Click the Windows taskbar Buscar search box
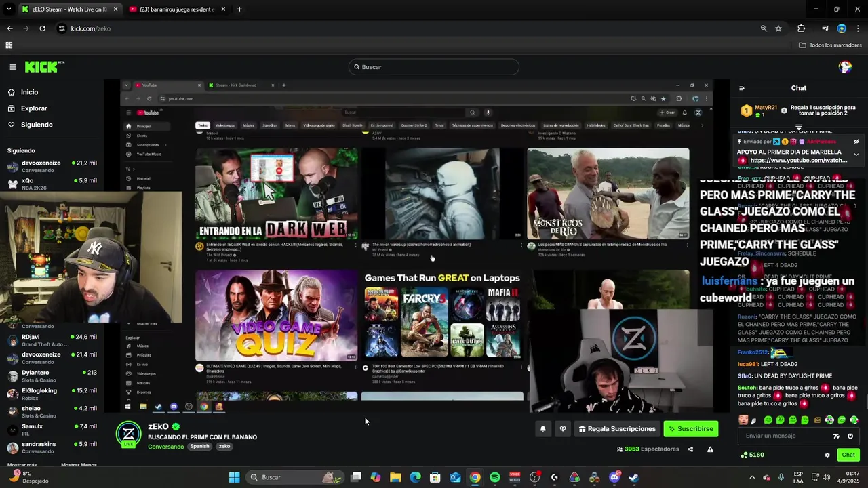Image resolution: width=868 pixels, height=488 pixels. pyautogui.click(x=294, y=477)
